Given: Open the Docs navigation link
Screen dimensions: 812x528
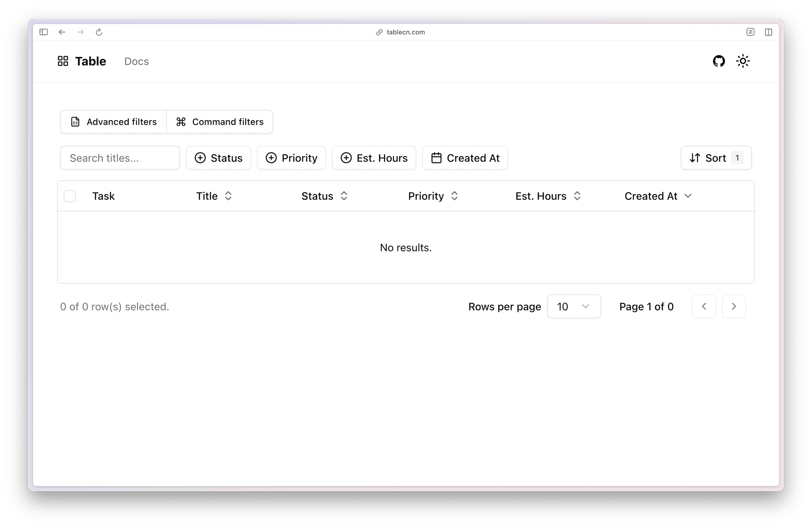Looking at the screenshot, I should click(137, 61).
